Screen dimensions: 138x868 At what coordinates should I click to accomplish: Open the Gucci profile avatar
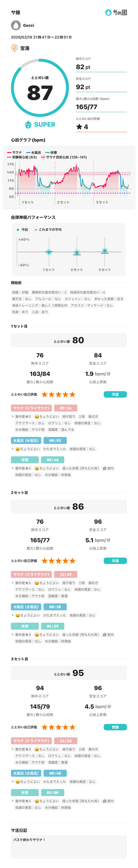coord(16,25)
